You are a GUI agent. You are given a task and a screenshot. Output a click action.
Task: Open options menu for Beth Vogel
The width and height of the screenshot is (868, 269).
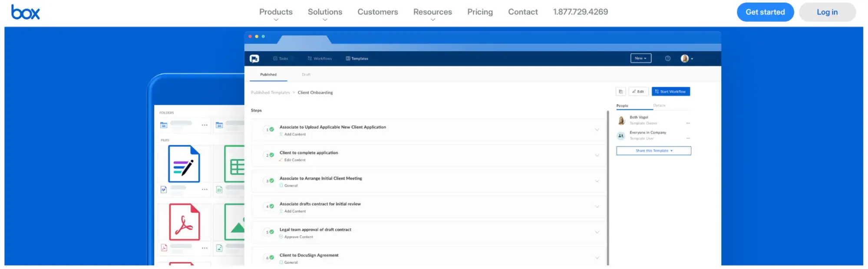[688, 123]
